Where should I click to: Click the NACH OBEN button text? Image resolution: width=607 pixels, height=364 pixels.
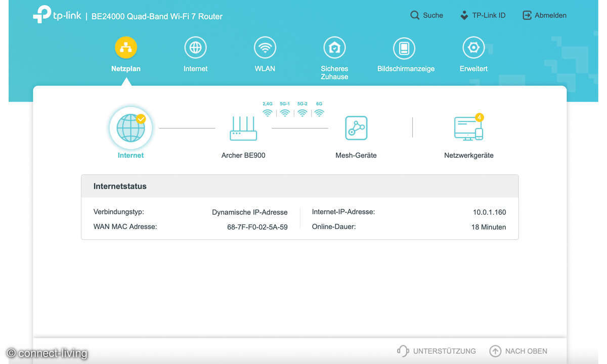point(526,351)
